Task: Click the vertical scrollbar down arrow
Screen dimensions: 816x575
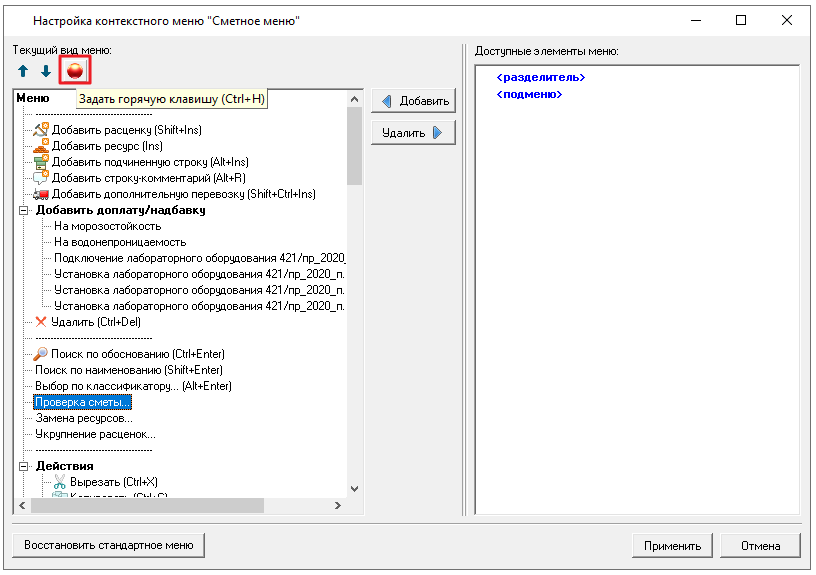Action: click(354, 488)
